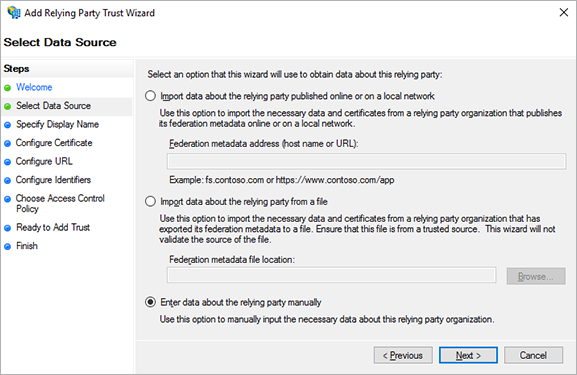Click the 'Federation metadata address (host name or URL):' label
The image size is (577, 375).
point(264,144)
